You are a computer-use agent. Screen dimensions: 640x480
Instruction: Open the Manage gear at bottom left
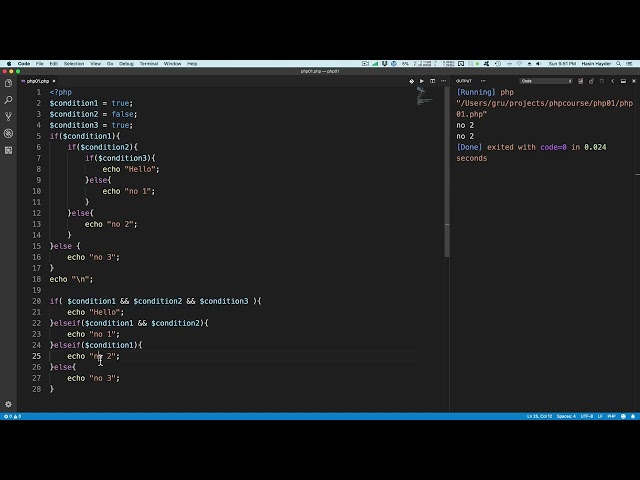8,404
